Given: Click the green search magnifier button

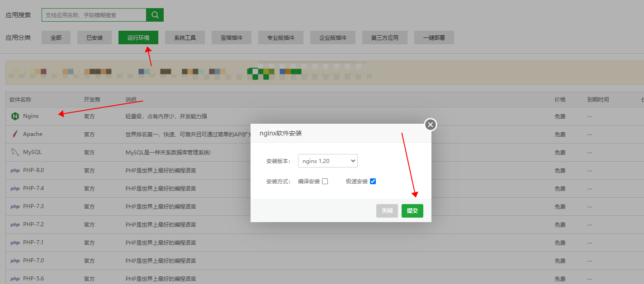Looking at the screenshot, I should click(155, 15).
